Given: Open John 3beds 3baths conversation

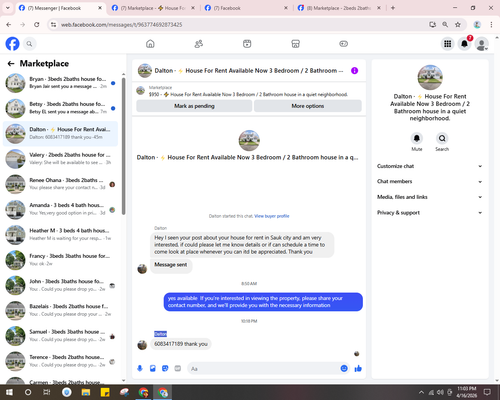Looking at the screenshot, I should (61, 285).
